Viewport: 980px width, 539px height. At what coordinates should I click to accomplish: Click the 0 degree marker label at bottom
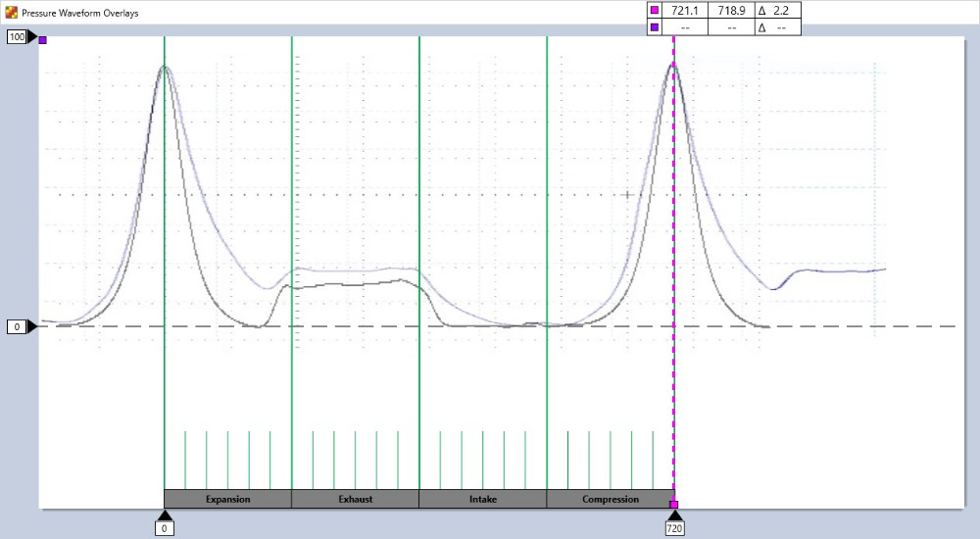(165, 529)
